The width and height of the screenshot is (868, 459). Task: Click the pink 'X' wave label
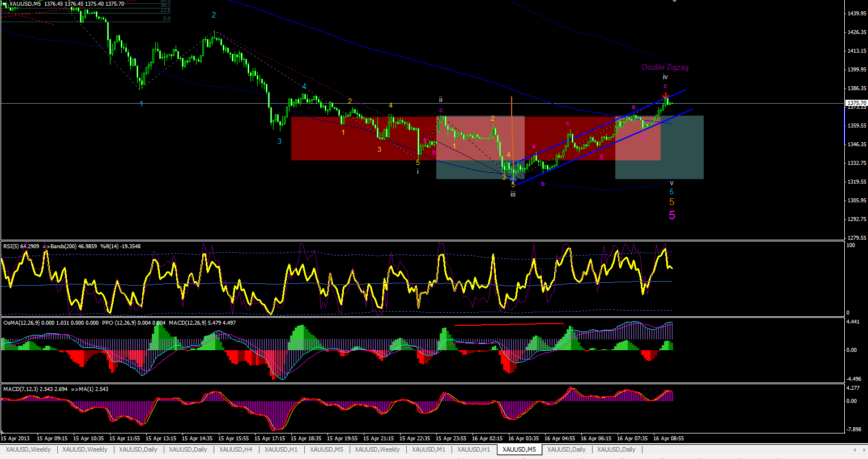[x=602, y=157]
